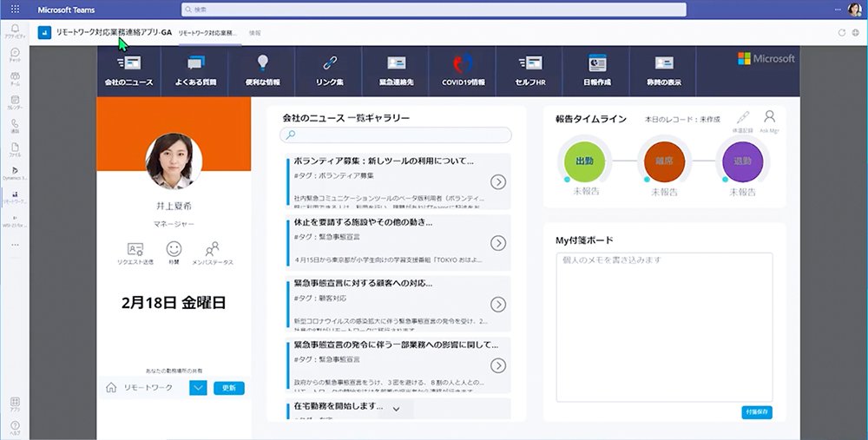This screenshot has height=440, width=868.
Task: Open リンク集 chain link icon
Action: click(330, 63)
